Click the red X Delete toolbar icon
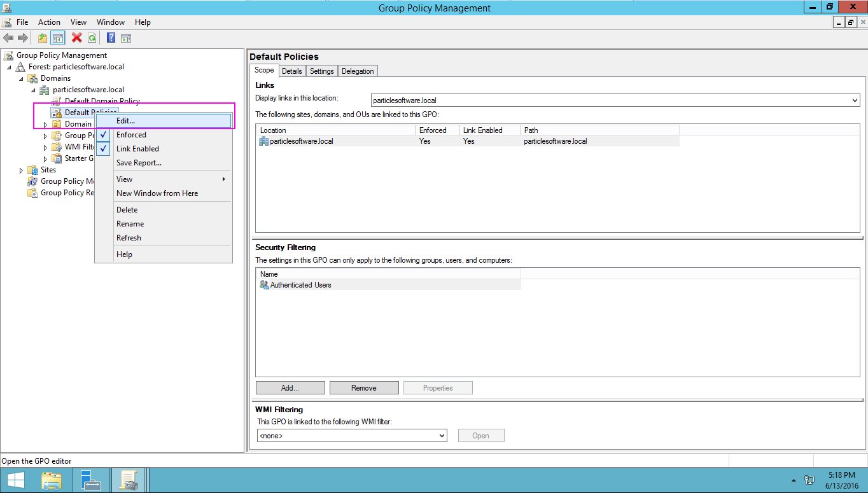Viewport: 868px width, 493px height. point(77,38)
